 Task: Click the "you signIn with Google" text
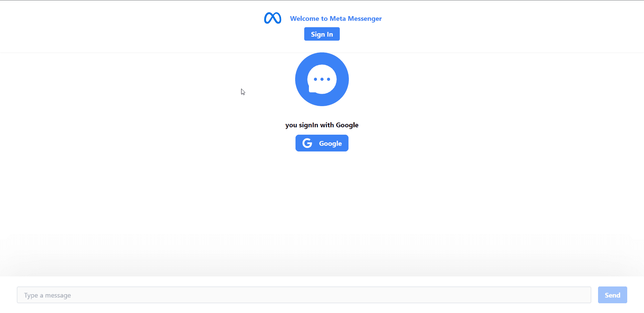coord(322,125)
